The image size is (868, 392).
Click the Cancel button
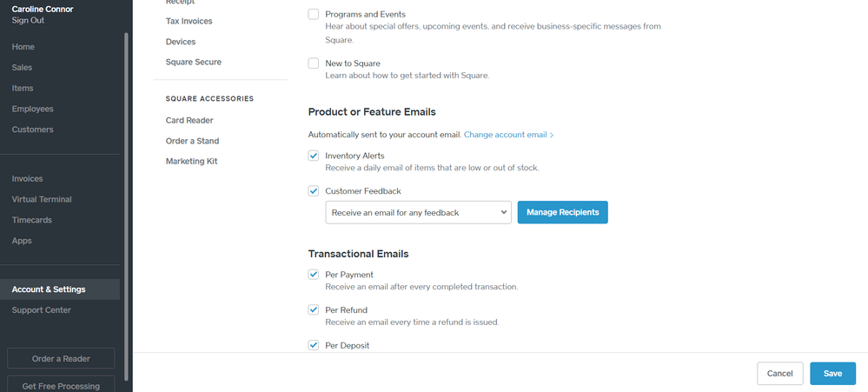tap(779, 374)
